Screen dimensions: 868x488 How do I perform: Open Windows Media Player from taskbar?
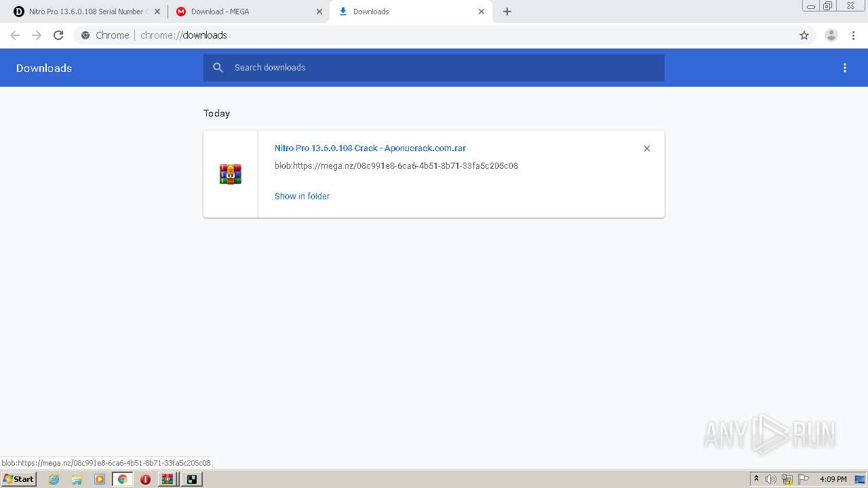tap(100, 479)
